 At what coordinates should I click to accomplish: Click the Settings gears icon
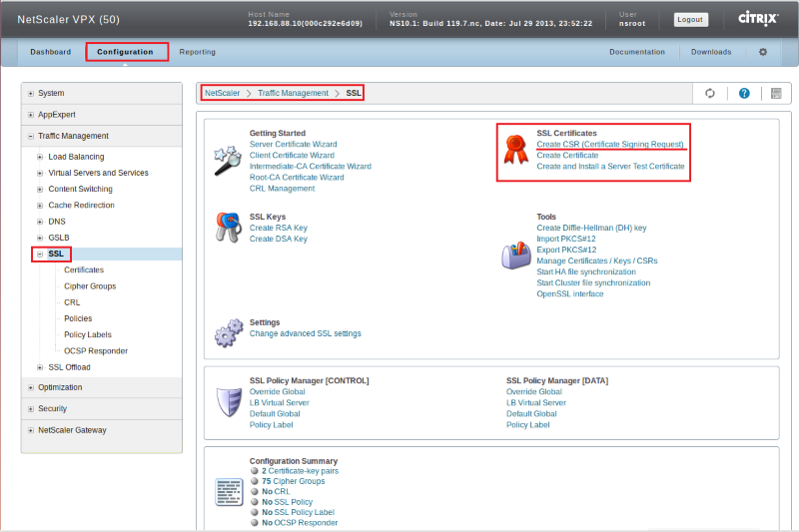[x=229, y=333]
